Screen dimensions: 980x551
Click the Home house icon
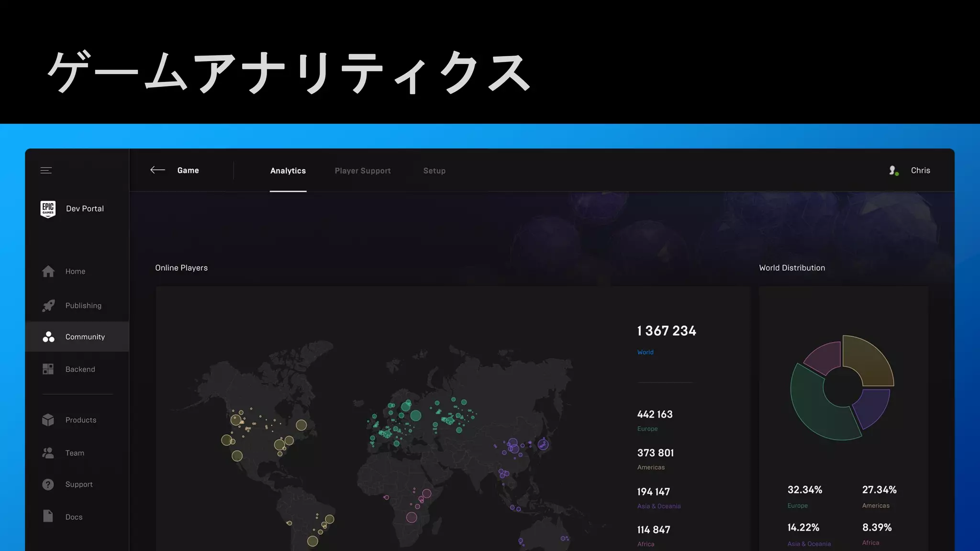point(48,271)
